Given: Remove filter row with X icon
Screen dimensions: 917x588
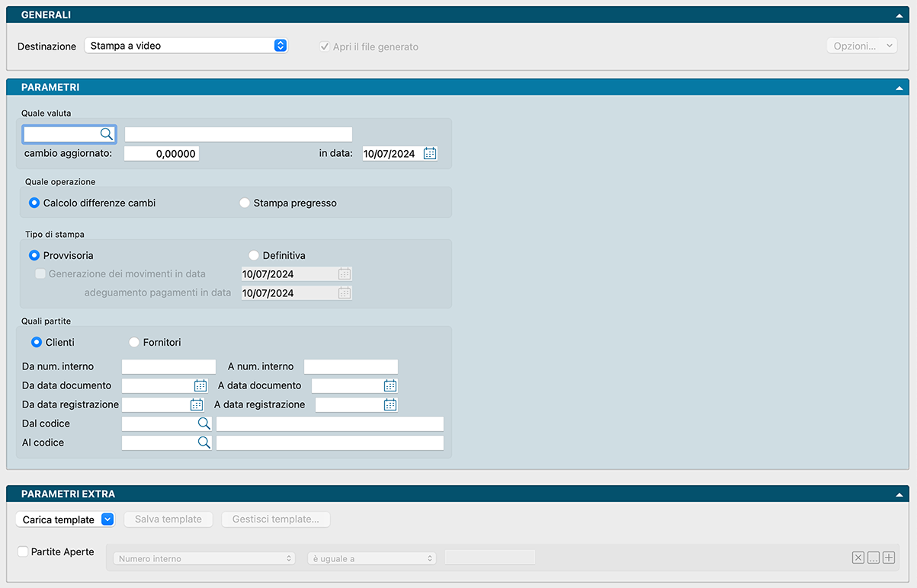Looking at the screenshot, I should pyautogui.click(x=858, y=558).
